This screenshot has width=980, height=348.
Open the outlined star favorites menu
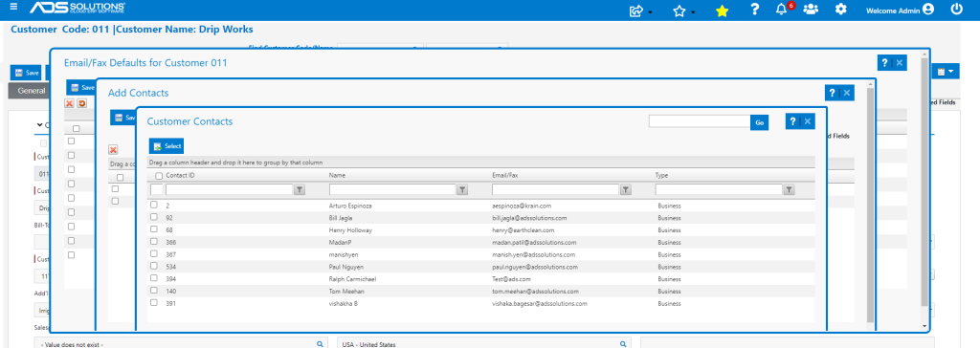679,11
